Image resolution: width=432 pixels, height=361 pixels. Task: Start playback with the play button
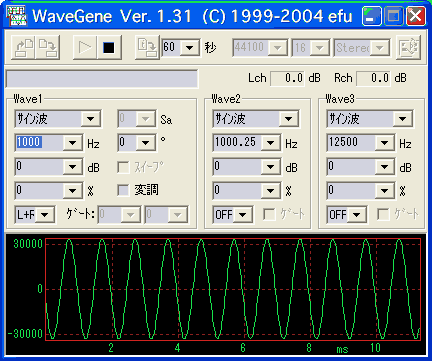85,47
